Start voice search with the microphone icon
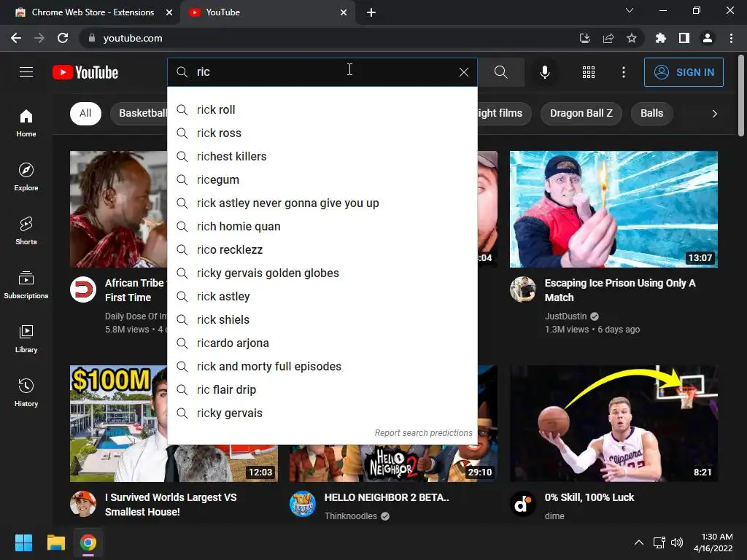Screen dimensions: 747x560 click(x=544, y=72)
